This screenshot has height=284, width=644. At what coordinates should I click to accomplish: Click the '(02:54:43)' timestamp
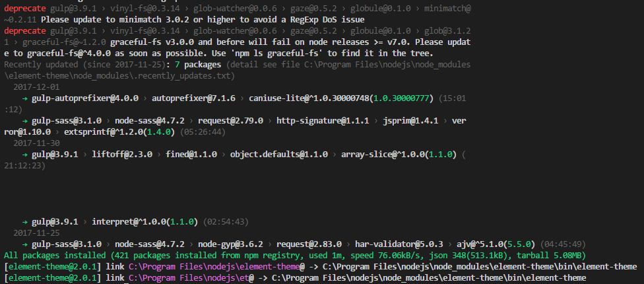tap(226, 222)
